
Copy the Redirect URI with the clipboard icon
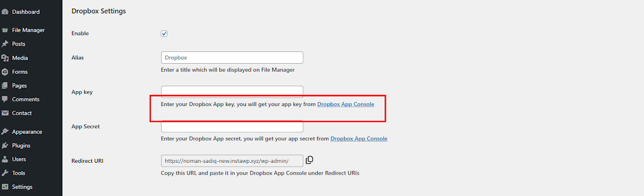point(309,160)
